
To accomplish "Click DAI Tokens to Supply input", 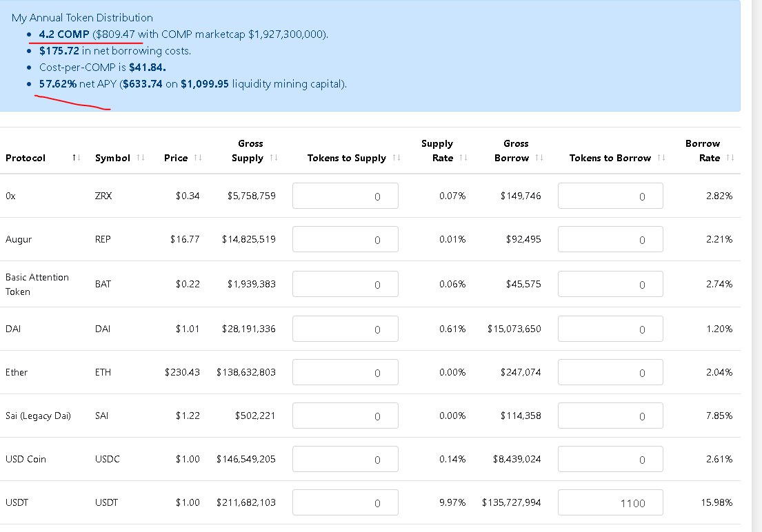I will pyautogui.click(x=345, y=329).
